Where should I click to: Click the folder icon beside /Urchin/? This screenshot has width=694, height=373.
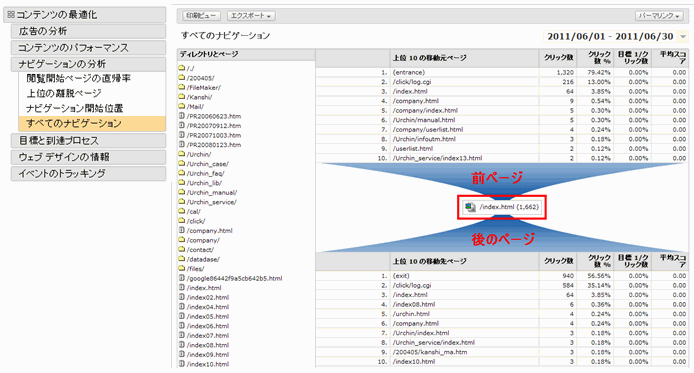tap(181, 154)
